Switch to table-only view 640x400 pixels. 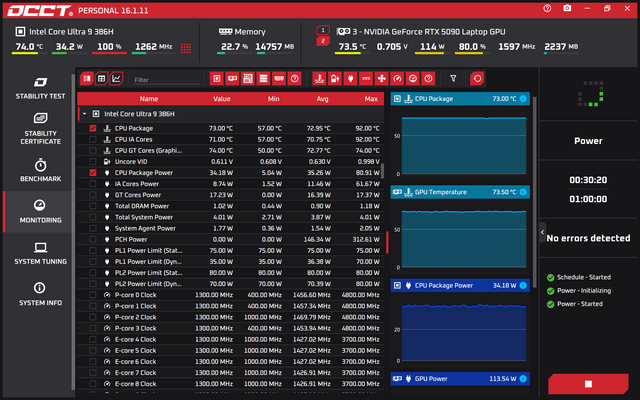coord(101,78)
